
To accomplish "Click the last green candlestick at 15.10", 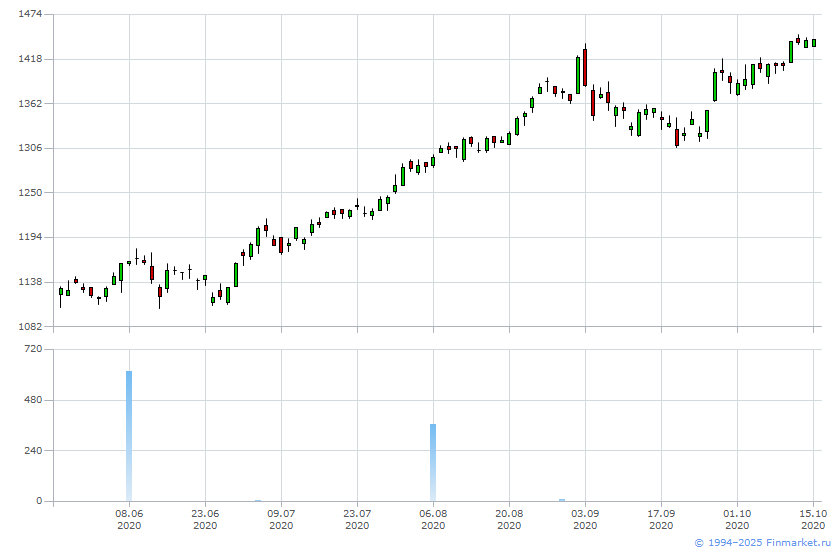I will tap(814, 43).
